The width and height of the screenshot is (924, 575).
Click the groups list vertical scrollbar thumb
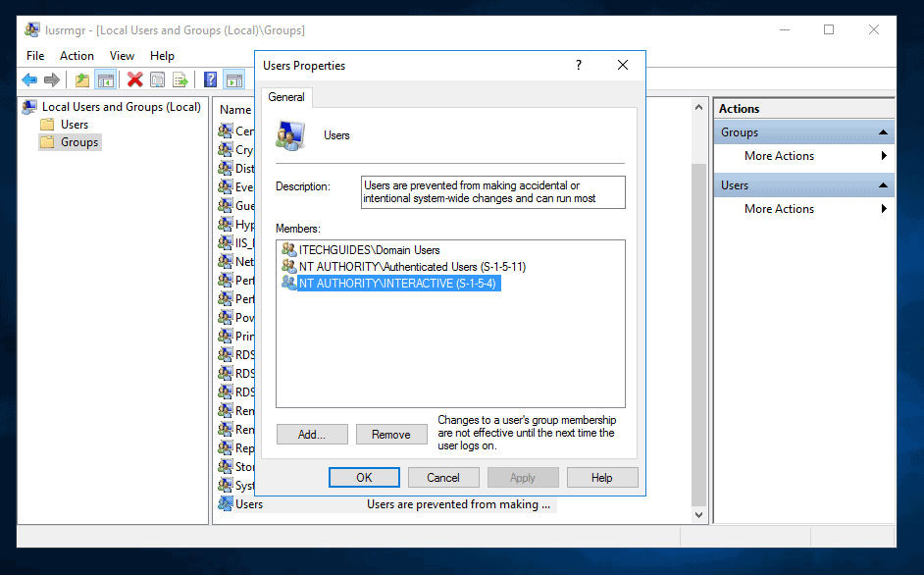pos(698,335)
